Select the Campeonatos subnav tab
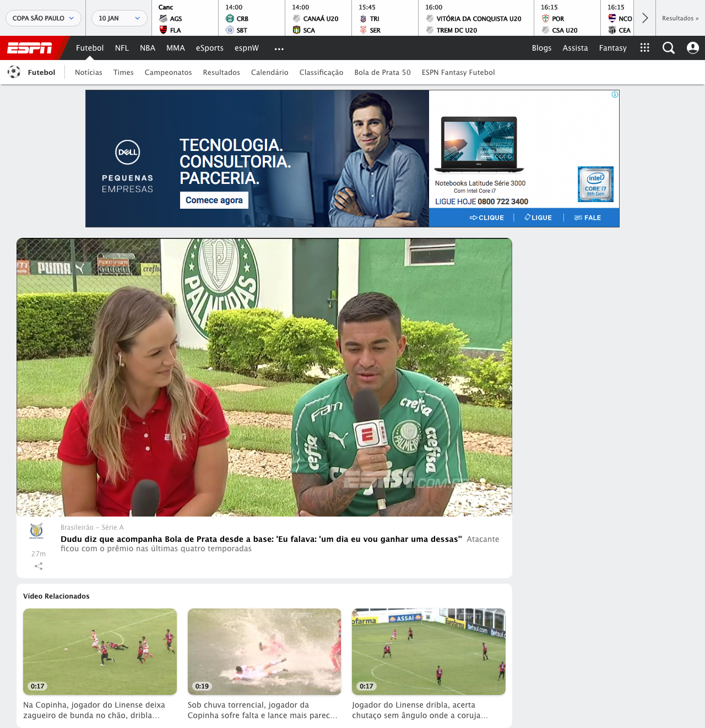The image size is (705, 728). coord(169,72)
